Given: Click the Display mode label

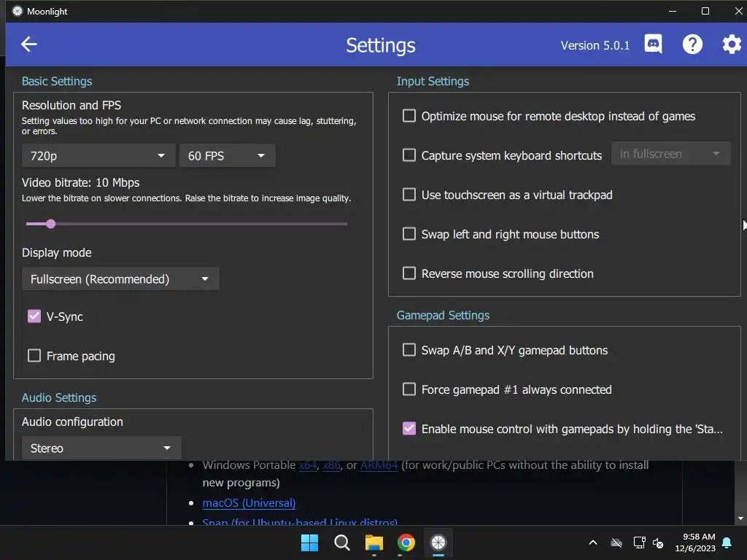Looking at the screenshot, I should [x=57, y=252].
